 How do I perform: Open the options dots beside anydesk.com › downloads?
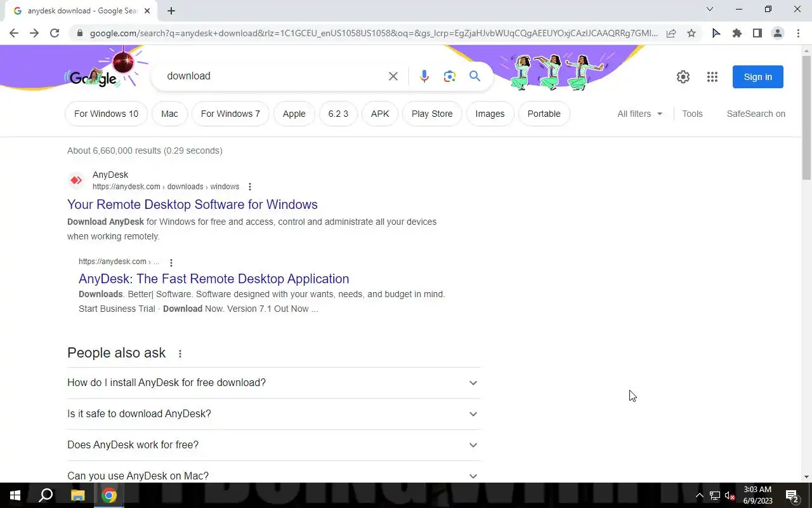[x=249, y=187]
